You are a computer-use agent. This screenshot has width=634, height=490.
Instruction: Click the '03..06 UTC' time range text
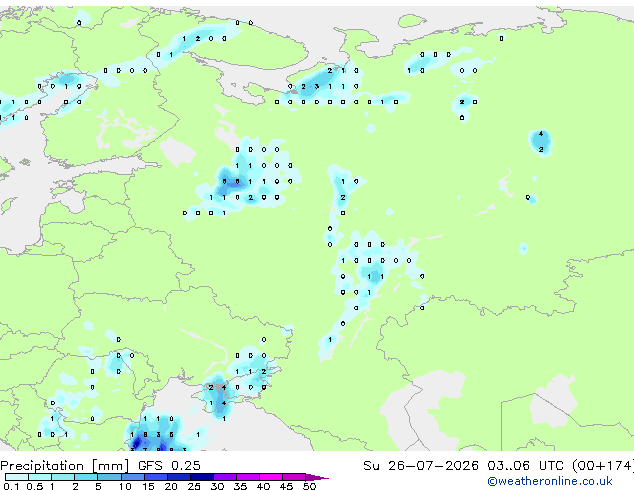click(525, 466)
